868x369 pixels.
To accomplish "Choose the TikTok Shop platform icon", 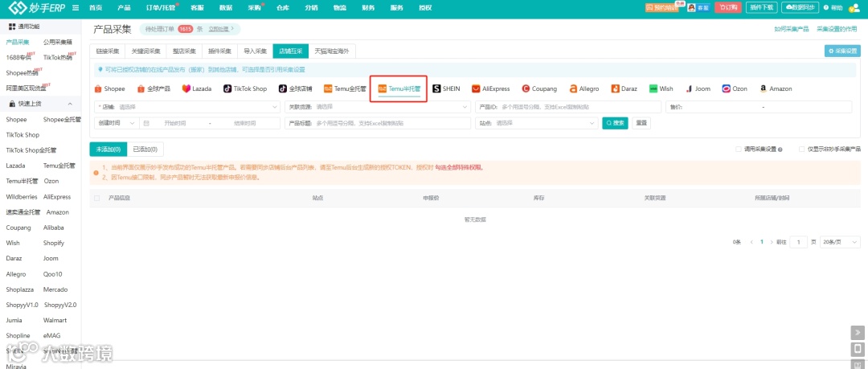I will click(x=227, y=88).
